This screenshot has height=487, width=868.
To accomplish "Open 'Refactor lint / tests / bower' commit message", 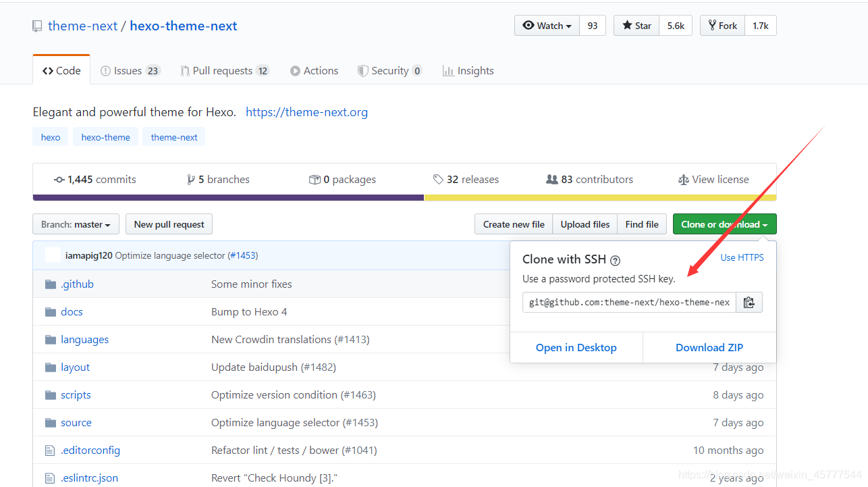I will coord(294,451).
